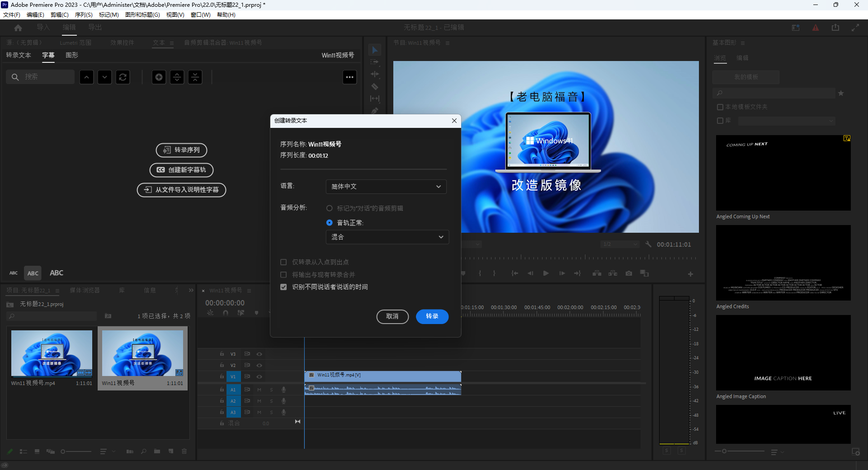Enable 仅转录从入点到出点 checkbox
This screenshot has height=470, width=868.
pos(283,262)
